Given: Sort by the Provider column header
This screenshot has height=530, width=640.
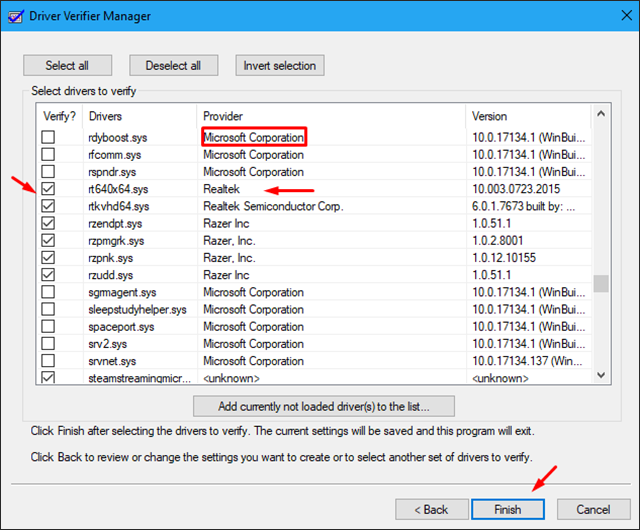Looking at the screenshot, I should (331, 116).
